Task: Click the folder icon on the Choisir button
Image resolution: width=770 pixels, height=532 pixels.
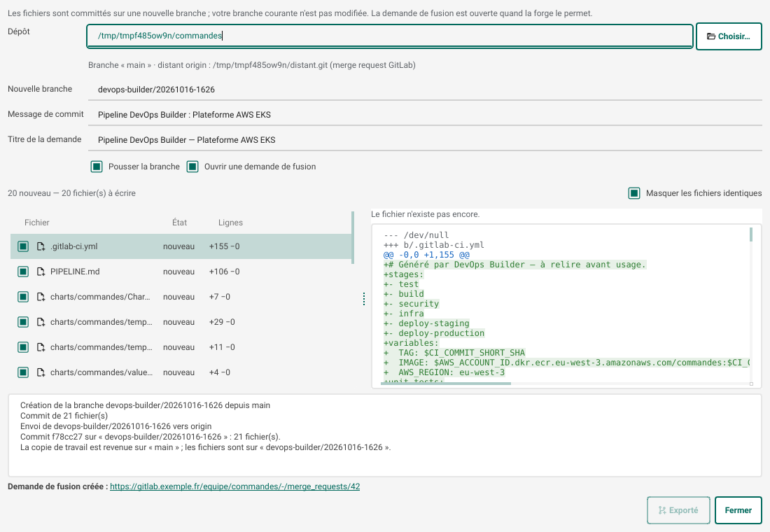Action: (710, 36)
